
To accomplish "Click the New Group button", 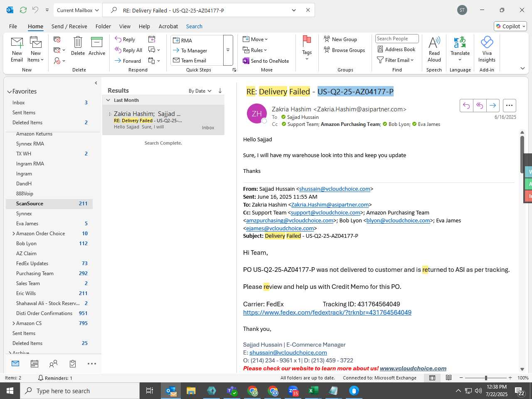I will [340, 39].
